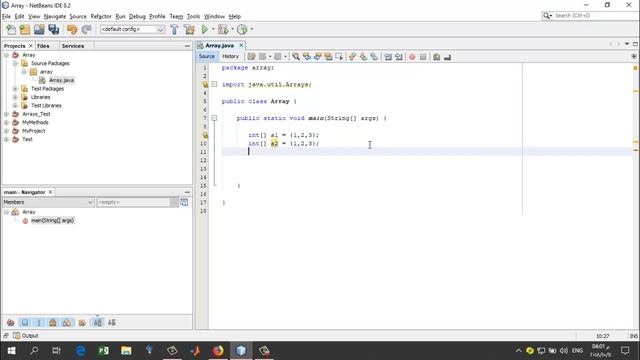
Task: Click the Redo arrow icon
Action: [87, 29]
